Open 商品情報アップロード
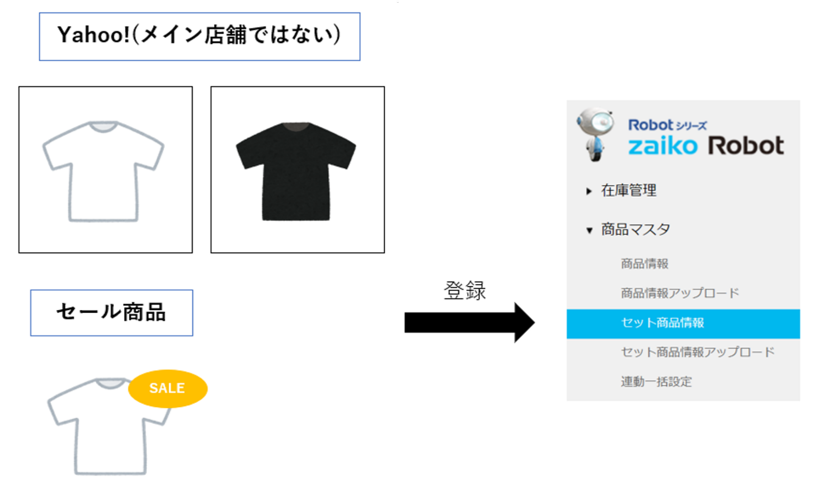Image resolution: width=819 pixels, height=504 pixels. click(679, 293)
